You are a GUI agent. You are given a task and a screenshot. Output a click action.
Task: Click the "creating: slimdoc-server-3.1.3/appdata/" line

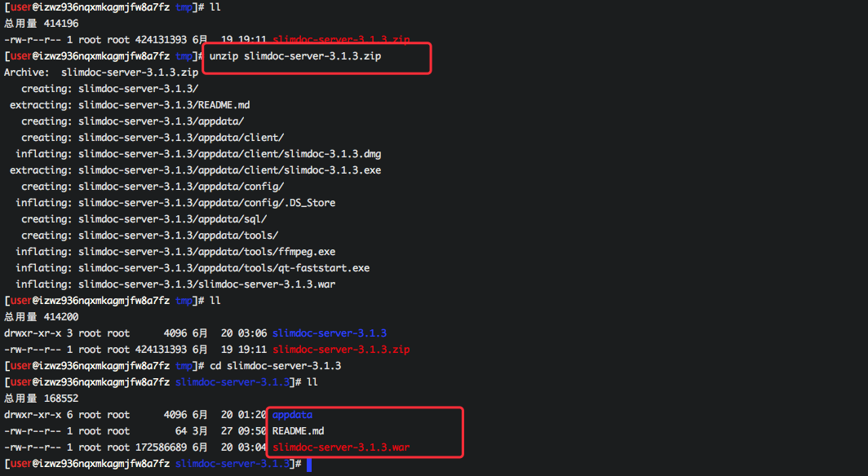[132, 121]
